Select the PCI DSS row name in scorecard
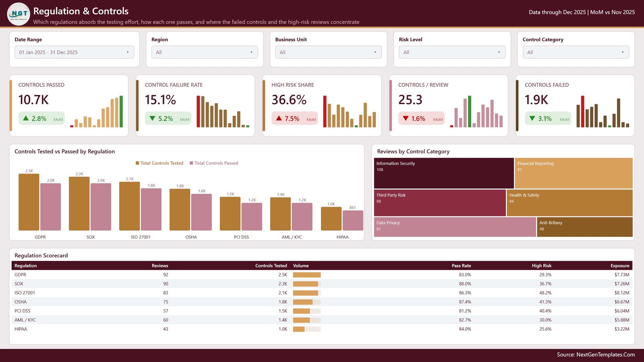The height and width of the screenshot is (362, 644). pos(23,311)
